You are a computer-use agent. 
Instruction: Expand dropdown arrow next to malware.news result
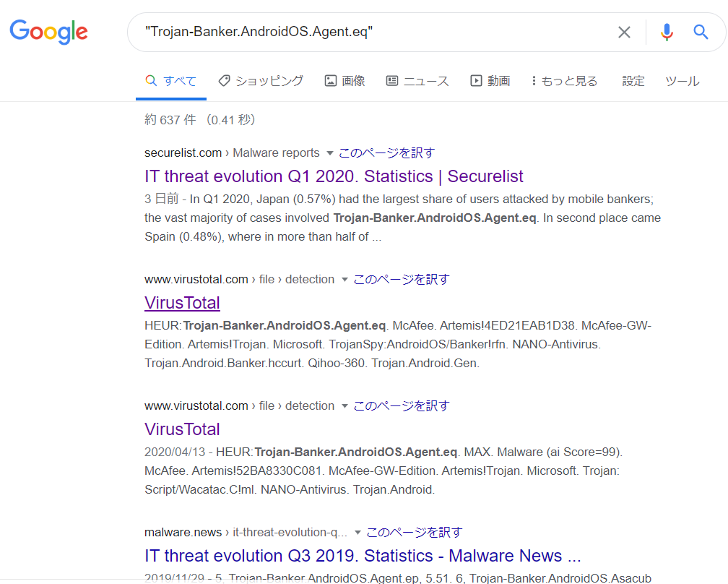pyautogui.click(x=357, y=533)
